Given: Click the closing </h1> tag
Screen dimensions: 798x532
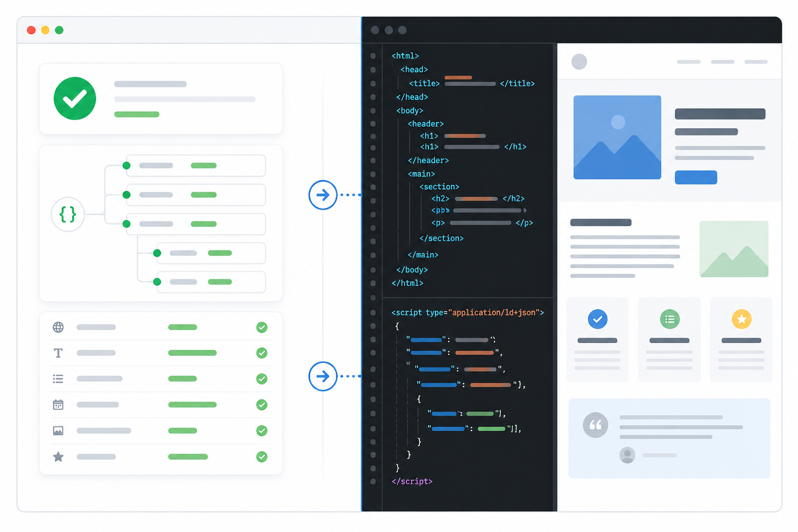Looking at the screenshot, I should coord(515,147).
